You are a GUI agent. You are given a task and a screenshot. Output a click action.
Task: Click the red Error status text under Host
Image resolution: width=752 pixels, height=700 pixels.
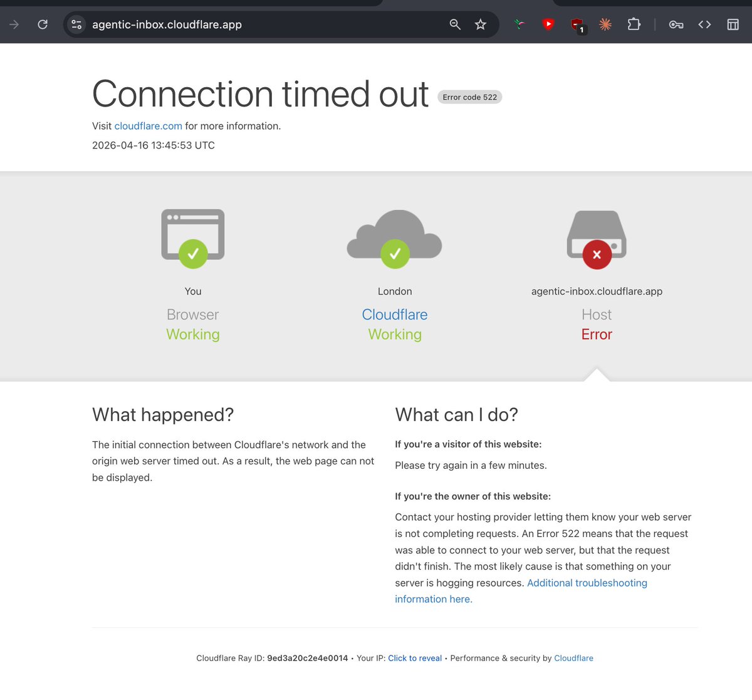click(597, 335)
